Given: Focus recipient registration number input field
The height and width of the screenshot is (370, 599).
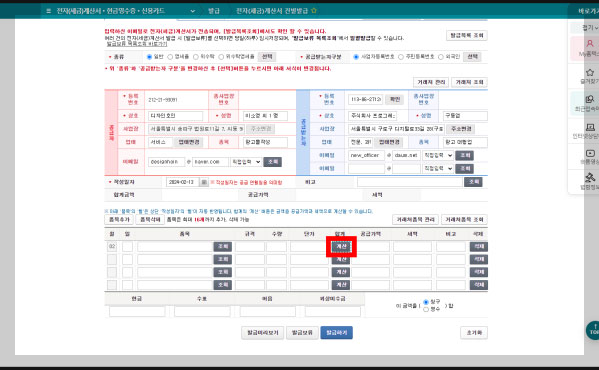Looking at the screenshot, I should pyautogui.click(x=365, y=100).
